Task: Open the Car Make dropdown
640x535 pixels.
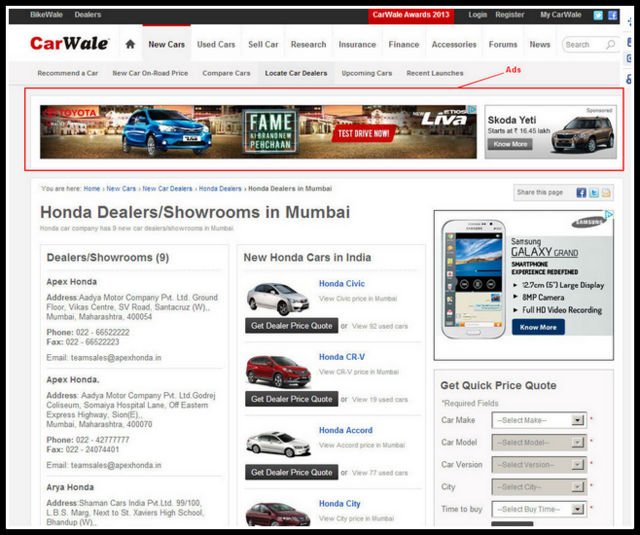Action: coord(539,420)
